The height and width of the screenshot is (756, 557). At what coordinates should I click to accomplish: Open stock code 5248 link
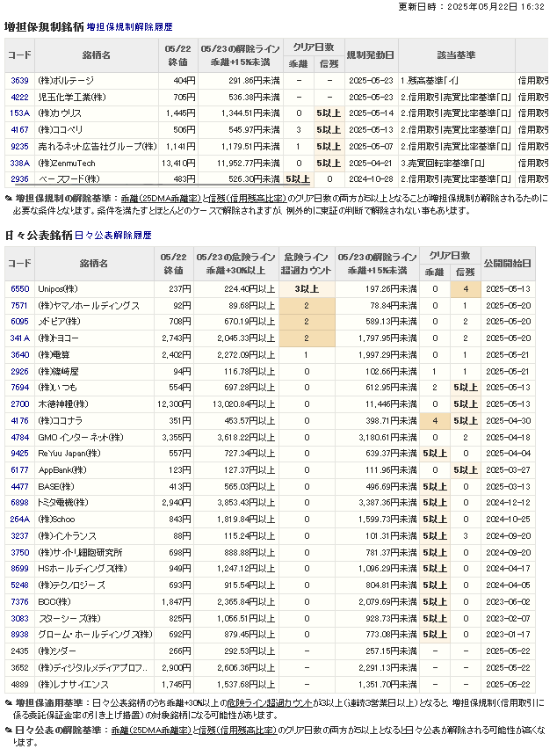[19, 585]
